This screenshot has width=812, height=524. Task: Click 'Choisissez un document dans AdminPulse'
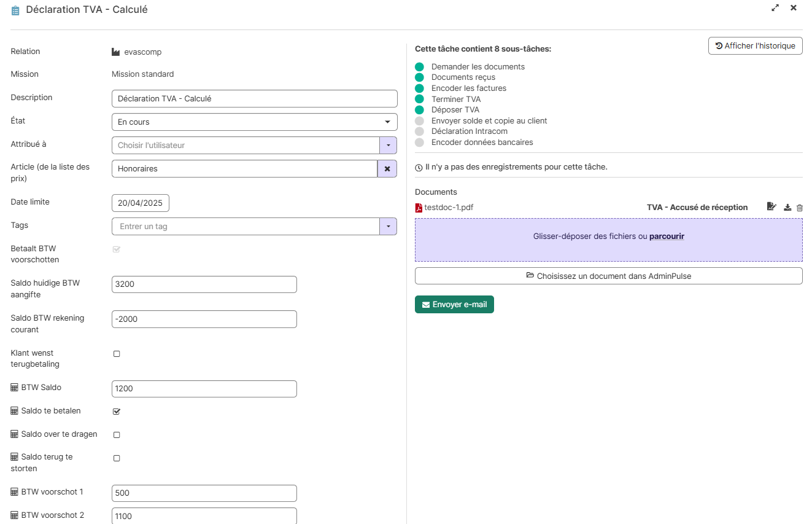608,276
